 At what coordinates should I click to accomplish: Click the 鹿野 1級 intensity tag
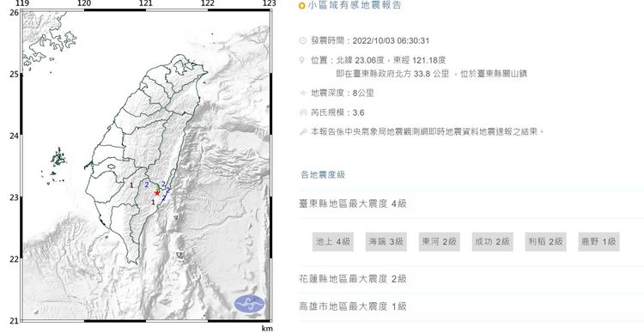pyautogui.click(x=598, y=241)
